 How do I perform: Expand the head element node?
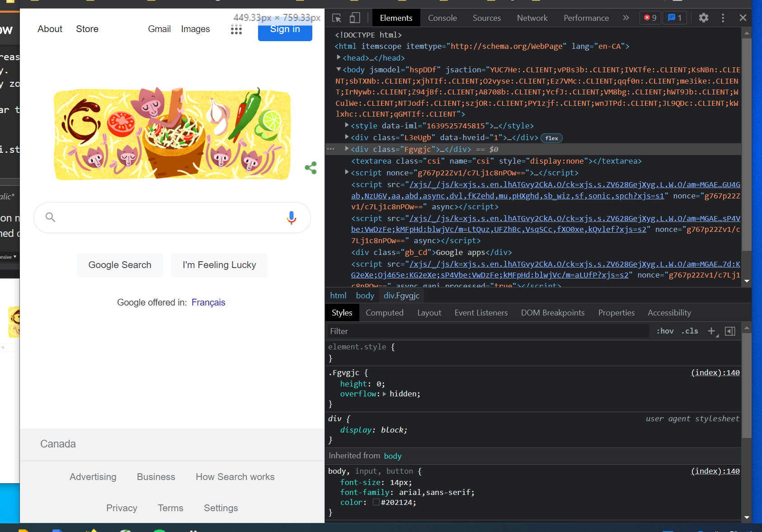tap(339, 57)
